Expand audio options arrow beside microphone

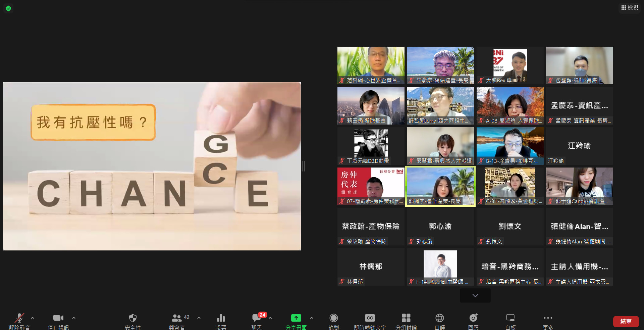coord(33,318)
